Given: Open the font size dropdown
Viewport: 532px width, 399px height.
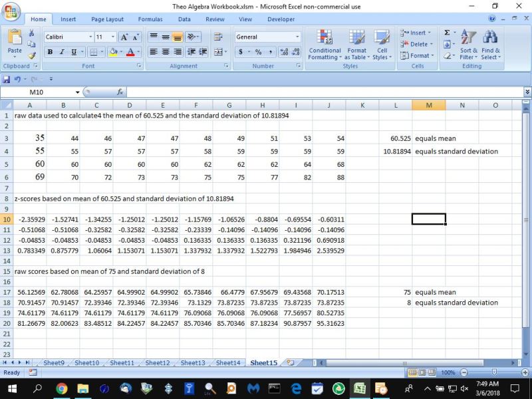Looking at the screenshot, I should 113,37.
